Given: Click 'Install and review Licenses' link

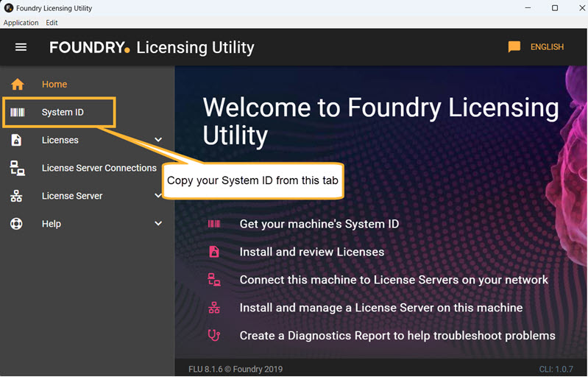Looking at the screenshot, I should pyautogui.click(x=312, y=252).
